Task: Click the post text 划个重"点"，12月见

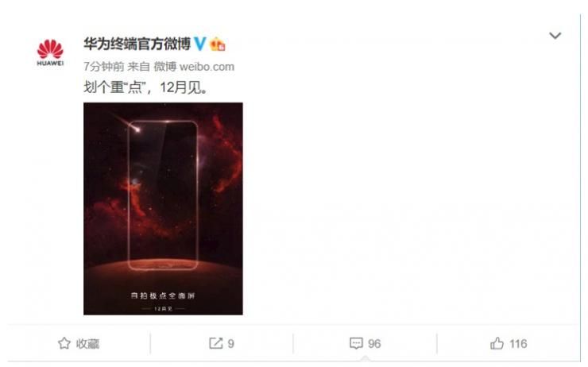Action: (x=145, y=87)
